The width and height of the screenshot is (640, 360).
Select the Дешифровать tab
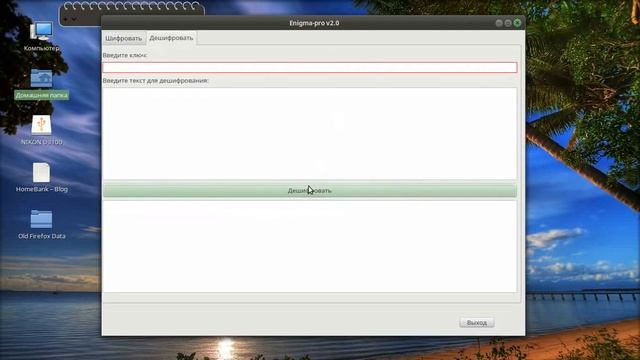click(171, 38)
